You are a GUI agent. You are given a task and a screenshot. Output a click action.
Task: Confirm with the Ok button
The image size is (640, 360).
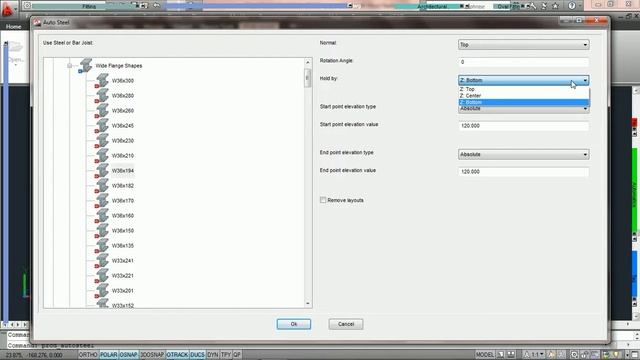coord(293,324)
